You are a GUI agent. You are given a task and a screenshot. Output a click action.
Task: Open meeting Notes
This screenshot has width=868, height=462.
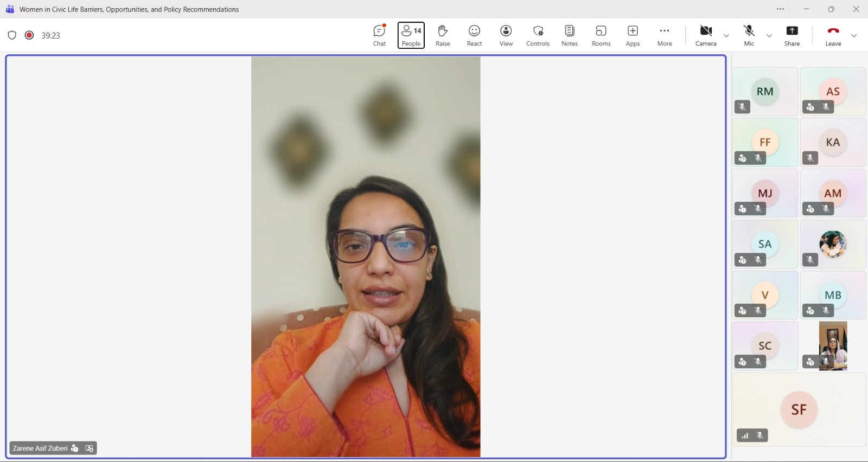[569, 35]
